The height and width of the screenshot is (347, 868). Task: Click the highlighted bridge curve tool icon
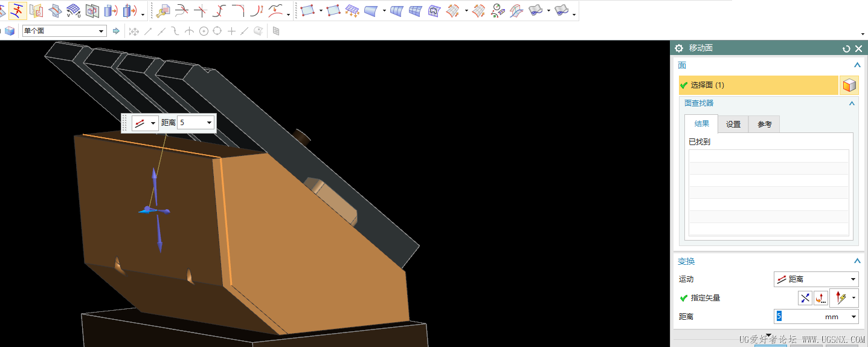point(18,10)
